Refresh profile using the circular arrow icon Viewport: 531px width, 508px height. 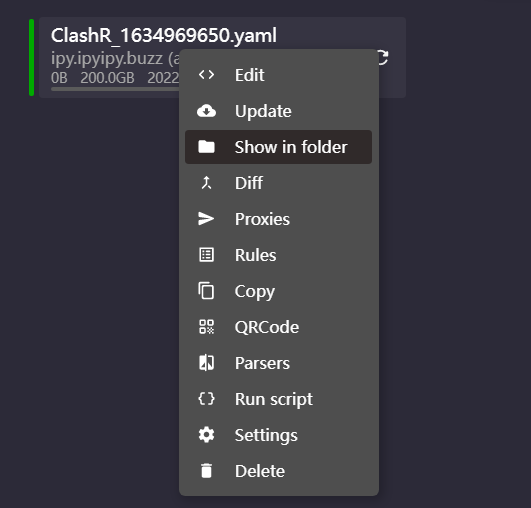[x=383, y=57]
